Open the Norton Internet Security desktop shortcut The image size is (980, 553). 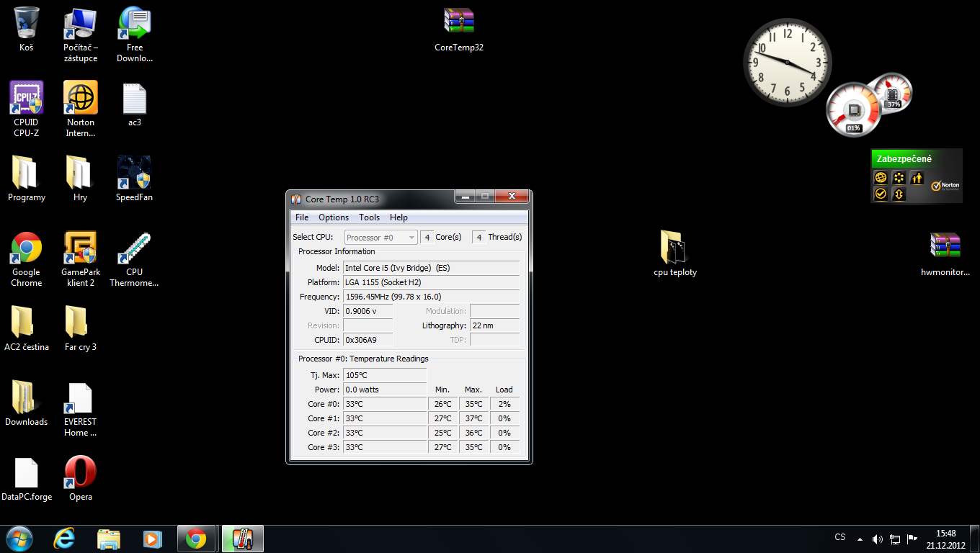tap(81, 109)
